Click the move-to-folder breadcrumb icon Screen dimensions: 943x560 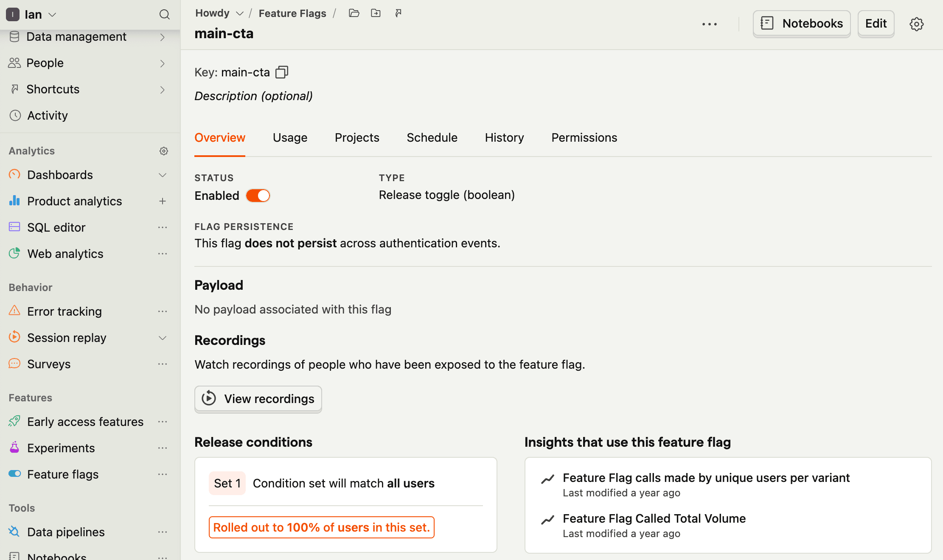coord(376,13)
